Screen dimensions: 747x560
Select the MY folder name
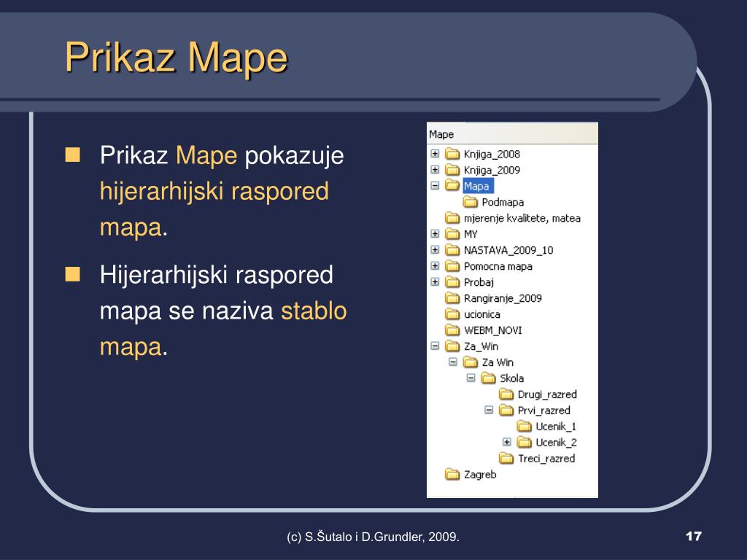pos(471,234)
